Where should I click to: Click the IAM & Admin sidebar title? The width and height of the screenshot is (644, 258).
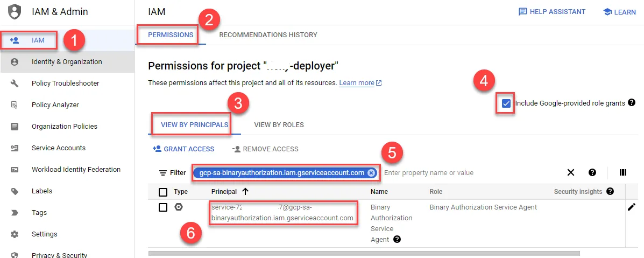pyautogui.click(x=60, y=11)
